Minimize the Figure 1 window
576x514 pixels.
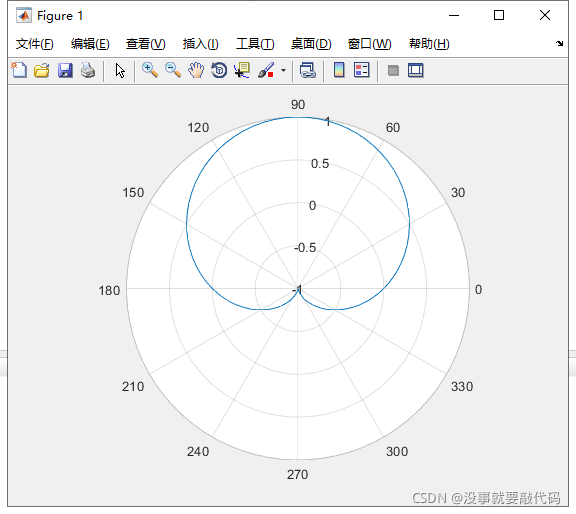tap(454, 15)
